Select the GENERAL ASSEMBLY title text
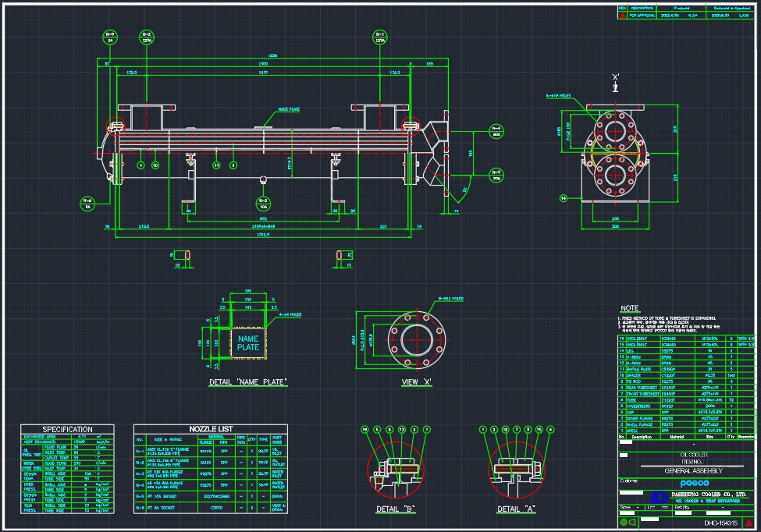Viewport: 761px width, 532px height. (x=684, y=471)
